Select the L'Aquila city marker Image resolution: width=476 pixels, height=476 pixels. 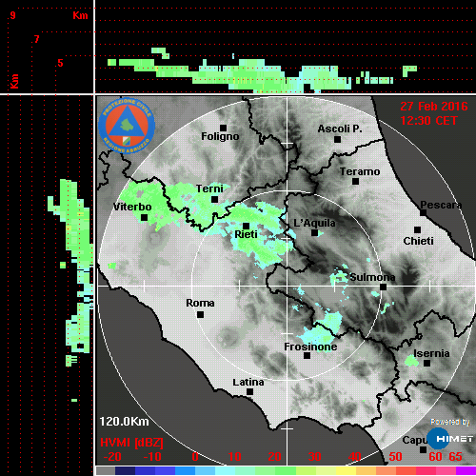(x=314, y=232)
